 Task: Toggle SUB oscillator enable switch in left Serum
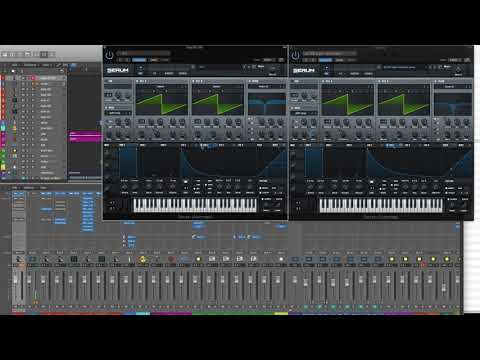[x=106, y=81]
